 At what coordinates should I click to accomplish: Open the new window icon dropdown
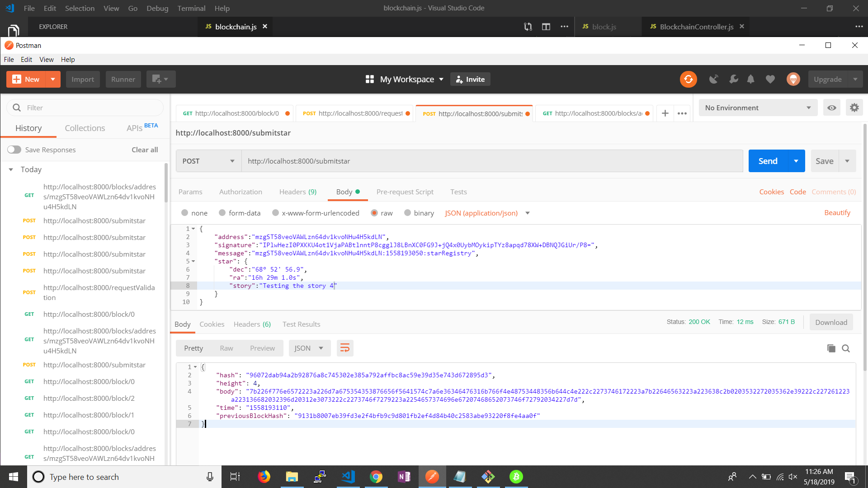point(160,79)
